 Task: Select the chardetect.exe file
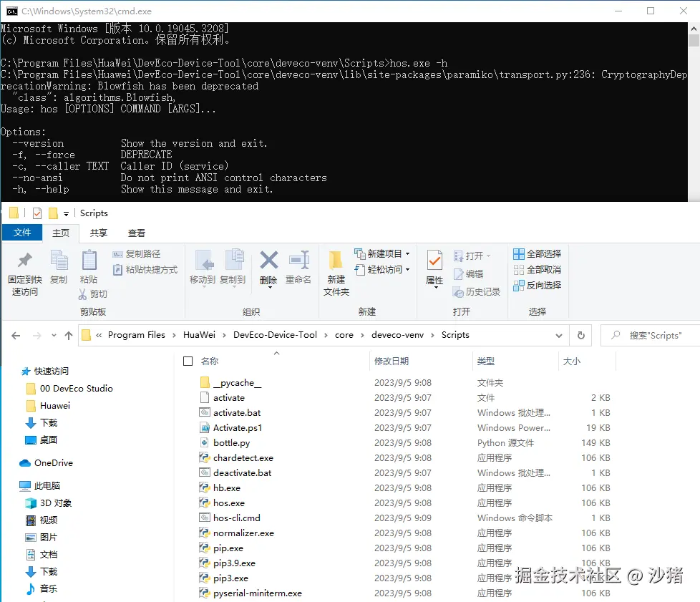point(243,457)
